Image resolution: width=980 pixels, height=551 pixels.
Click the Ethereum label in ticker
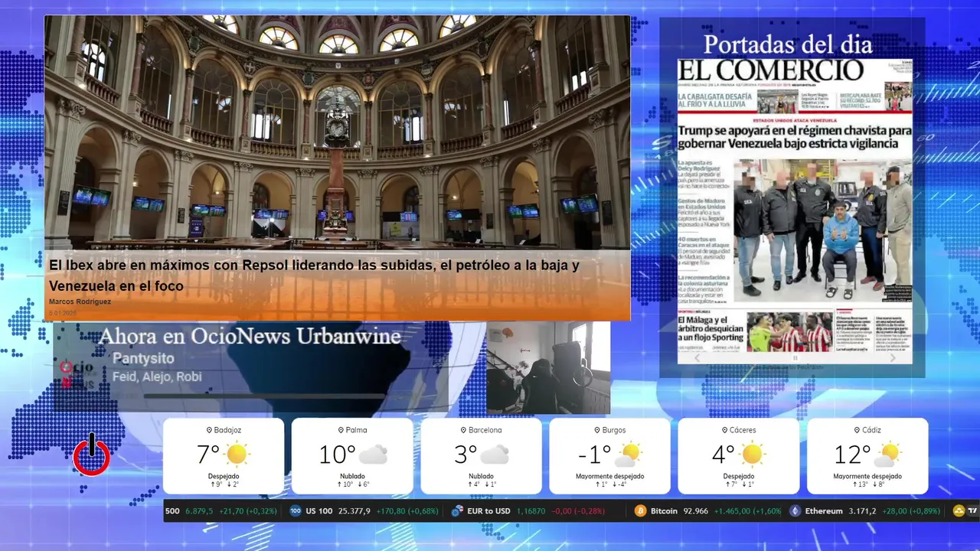coord(824,510)
